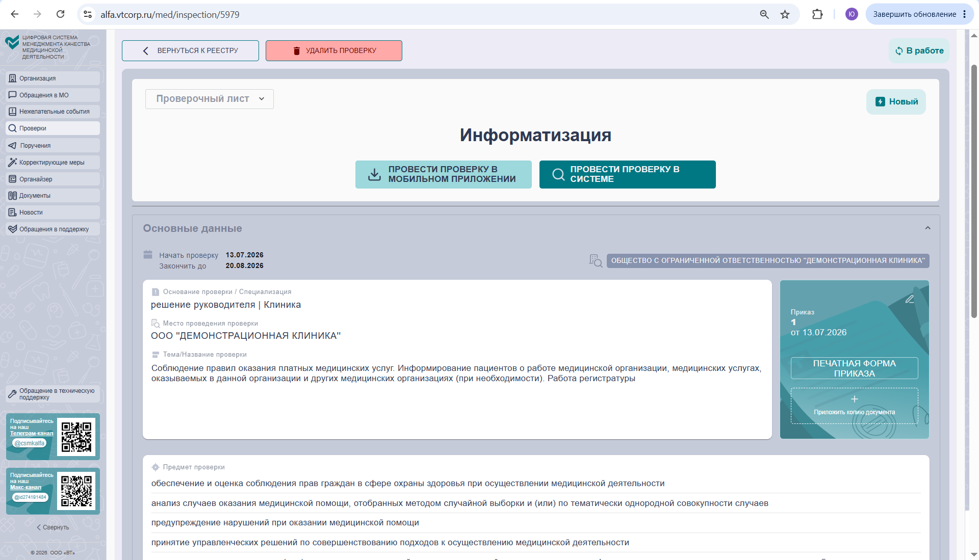Click Удалить проверку button
979x560 pixels.
[334, 51]
